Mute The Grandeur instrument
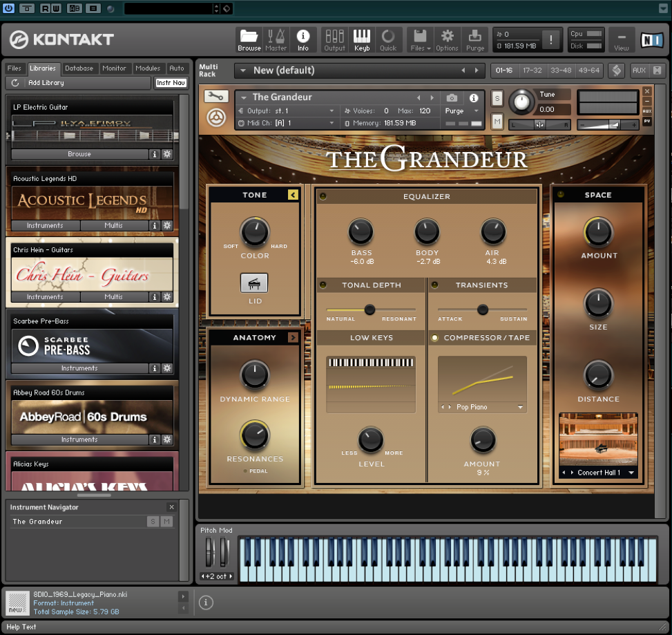Screen dimensions: 672x635 tap(497, 122)
